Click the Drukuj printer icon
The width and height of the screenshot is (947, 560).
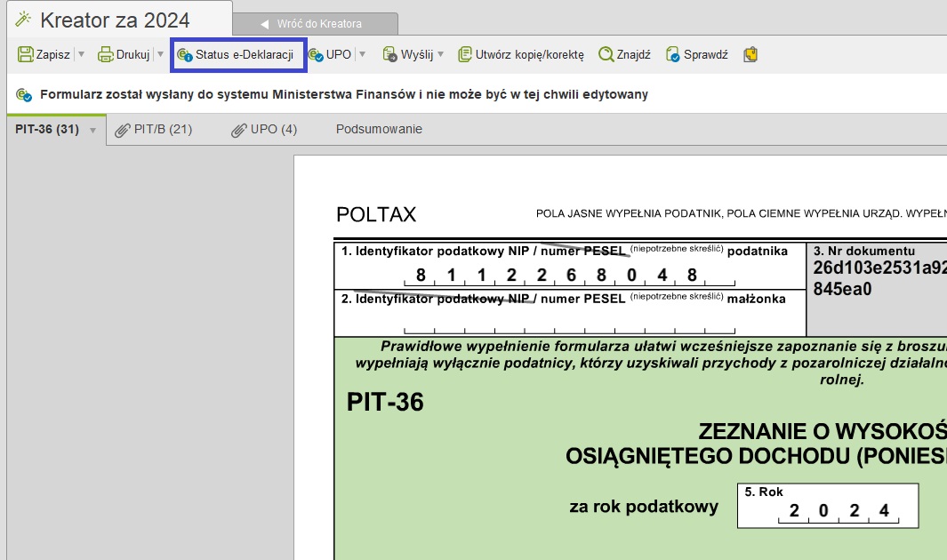point(106,55)
